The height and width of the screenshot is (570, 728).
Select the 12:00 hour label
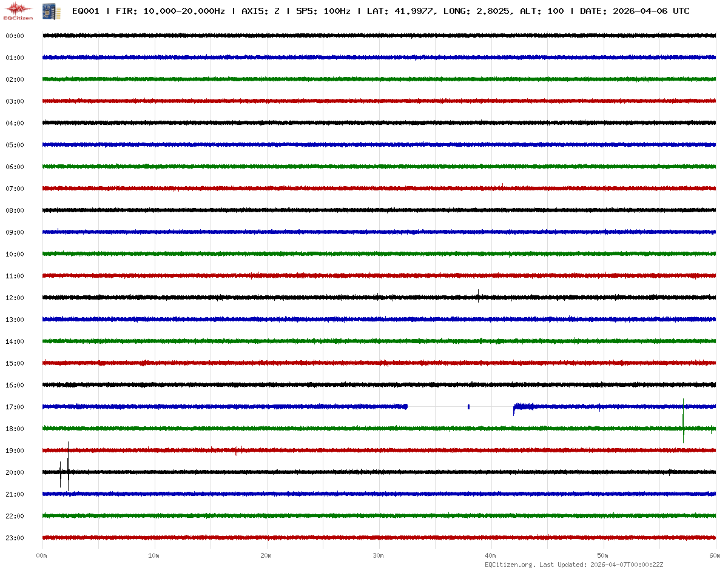pos(15,298)
